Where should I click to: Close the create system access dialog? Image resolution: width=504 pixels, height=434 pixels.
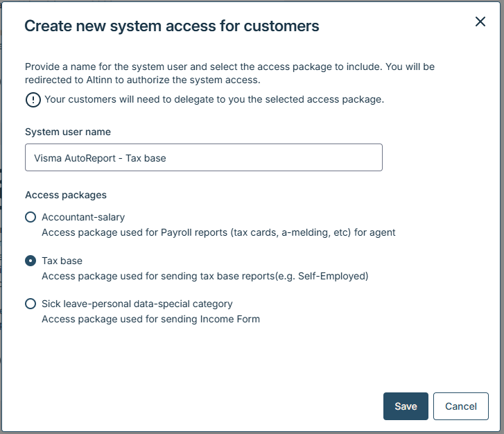pyautogui.click(x=480, y=21)
